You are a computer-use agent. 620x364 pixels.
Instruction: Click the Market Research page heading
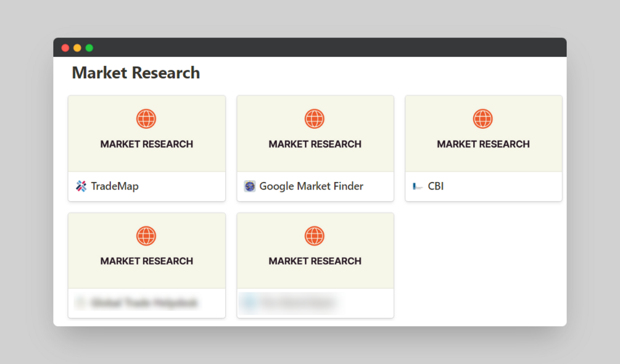(x=136, y=73)
